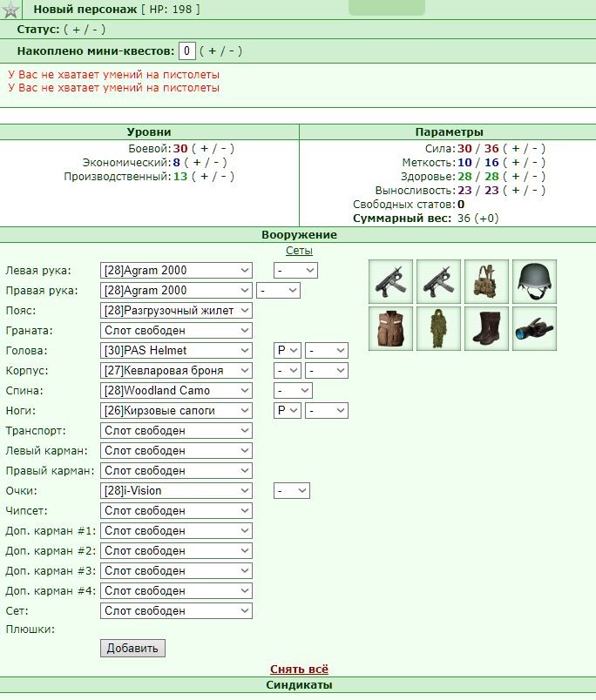Click the first Agram 2000 weapon thumbnail
This screenshot has width=596, height=700.
391,282
